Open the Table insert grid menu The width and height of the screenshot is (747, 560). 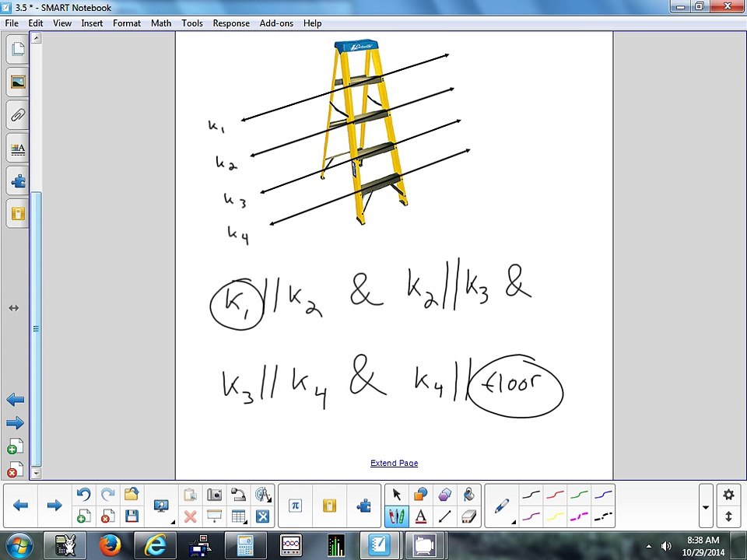[x=238, y=516]
